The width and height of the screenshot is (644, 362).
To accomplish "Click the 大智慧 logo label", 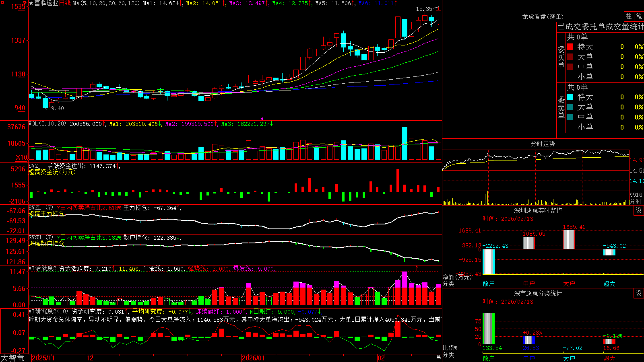I will point(12,358).
